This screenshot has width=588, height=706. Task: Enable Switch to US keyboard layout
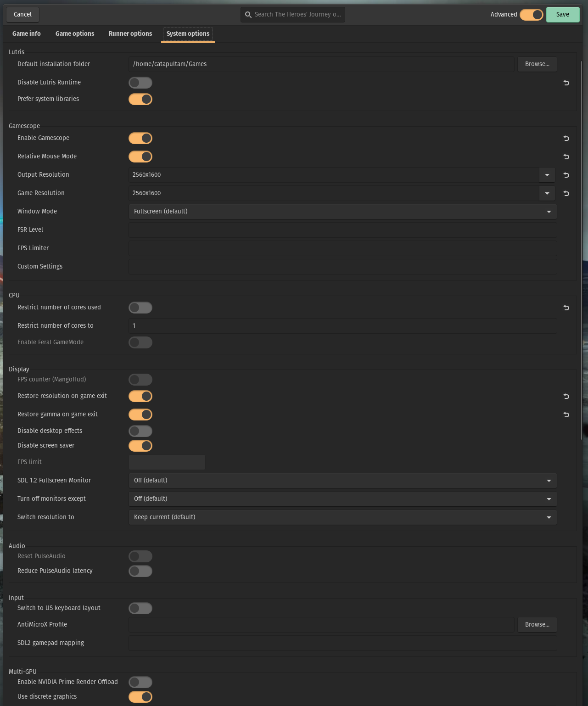click(x=140, y=608)
